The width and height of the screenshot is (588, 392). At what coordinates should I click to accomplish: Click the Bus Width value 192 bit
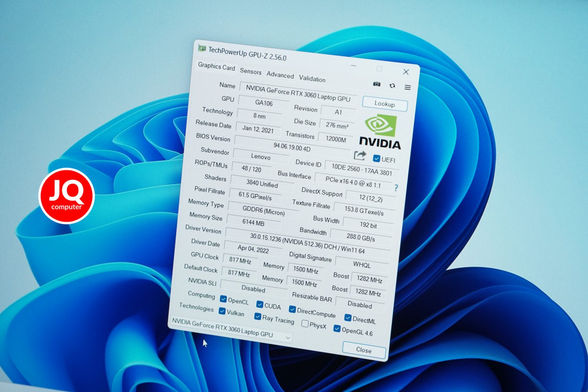[368, 225]
